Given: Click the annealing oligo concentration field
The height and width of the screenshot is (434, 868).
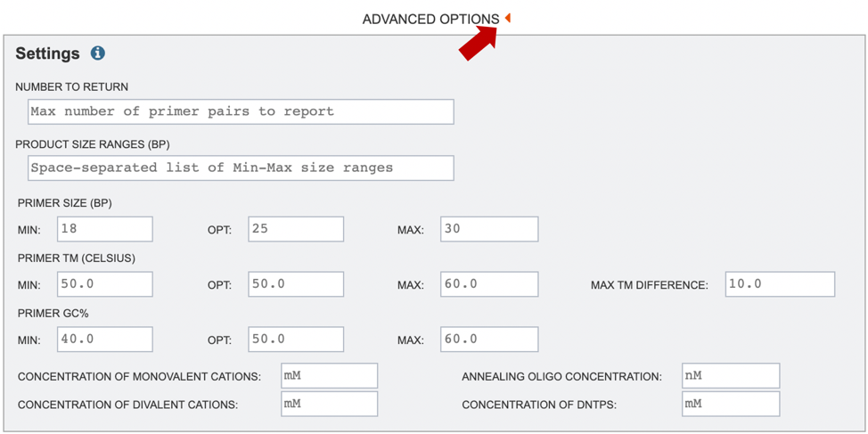Looking at the screenshot, I should [x=731, y=376].
